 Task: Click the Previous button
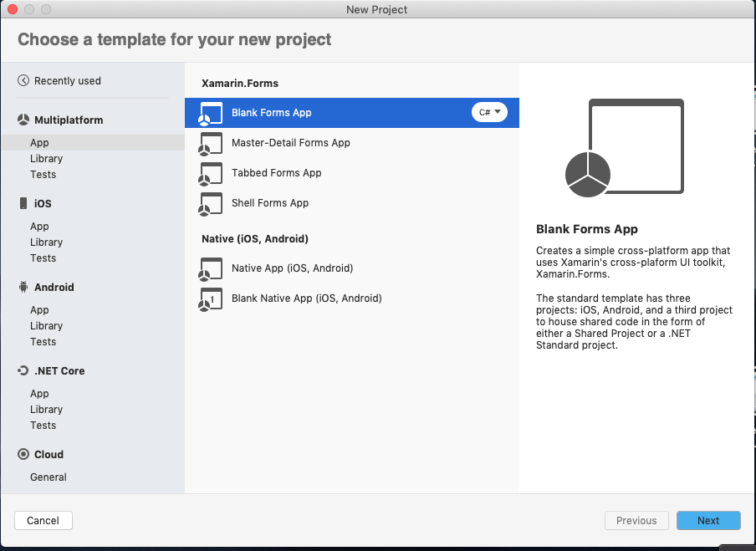(636, 520)
